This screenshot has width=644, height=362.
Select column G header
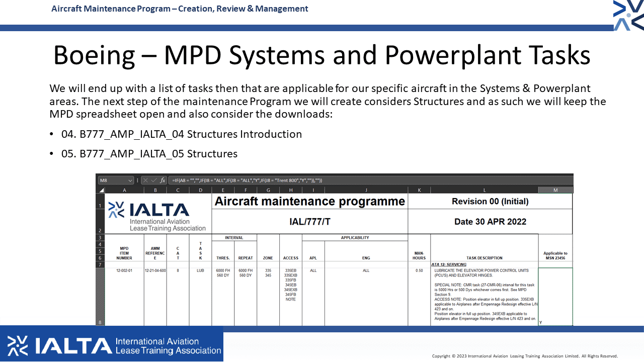(x=268, y=190)
